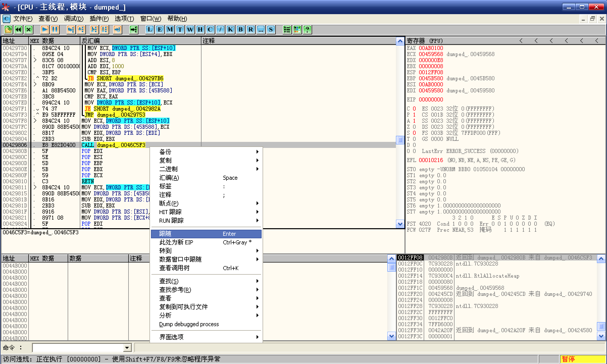This screenshot has height=364, width=607.
Task: Open Breakpoints window via B button
Action: coord(241,30)
